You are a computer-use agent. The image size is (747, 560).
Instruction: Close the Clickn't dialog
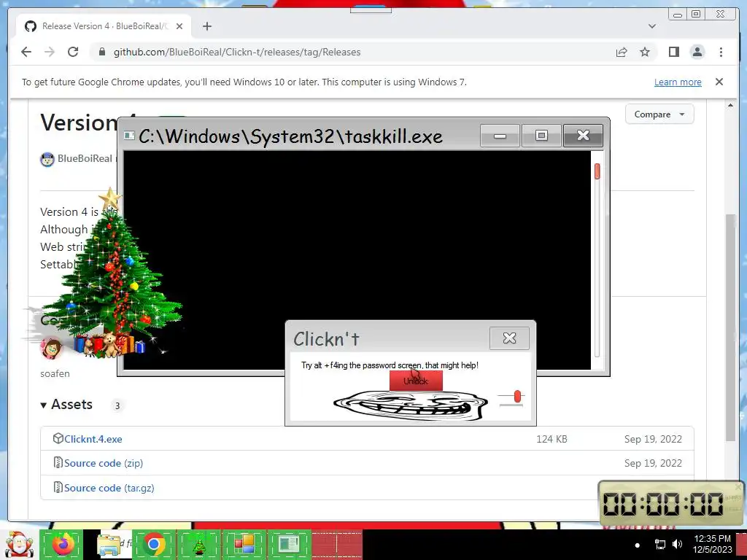509,338
